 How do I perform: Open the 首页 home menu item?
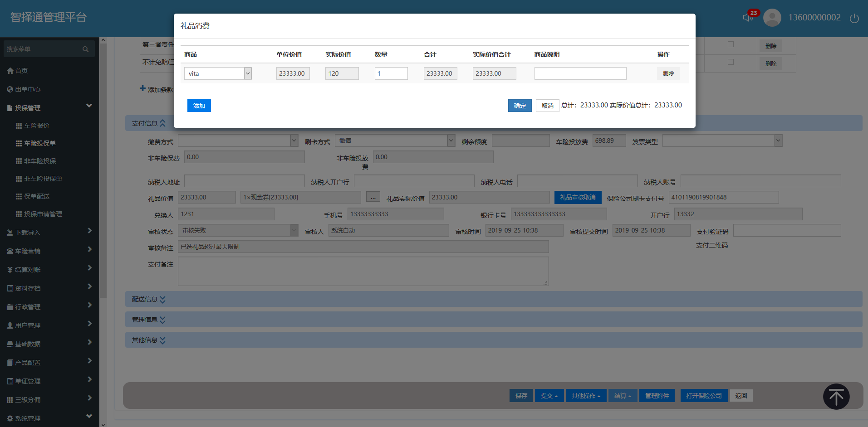pyautogui.click(x=21, y=71)
